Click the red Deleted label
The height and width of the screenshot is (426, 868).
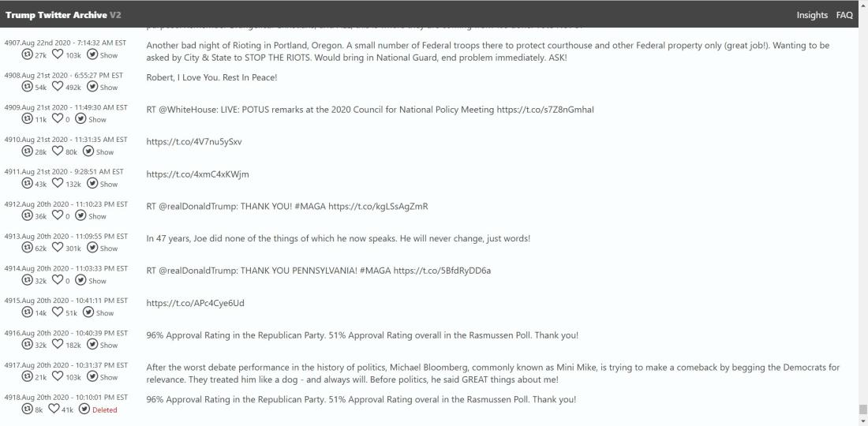pyautogui.click(x=105, y=410)
